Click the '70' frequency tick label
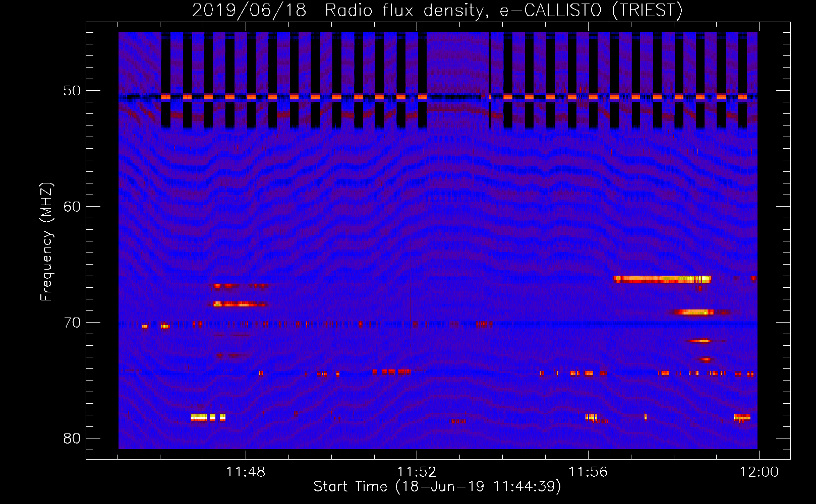 click(72, 323)
